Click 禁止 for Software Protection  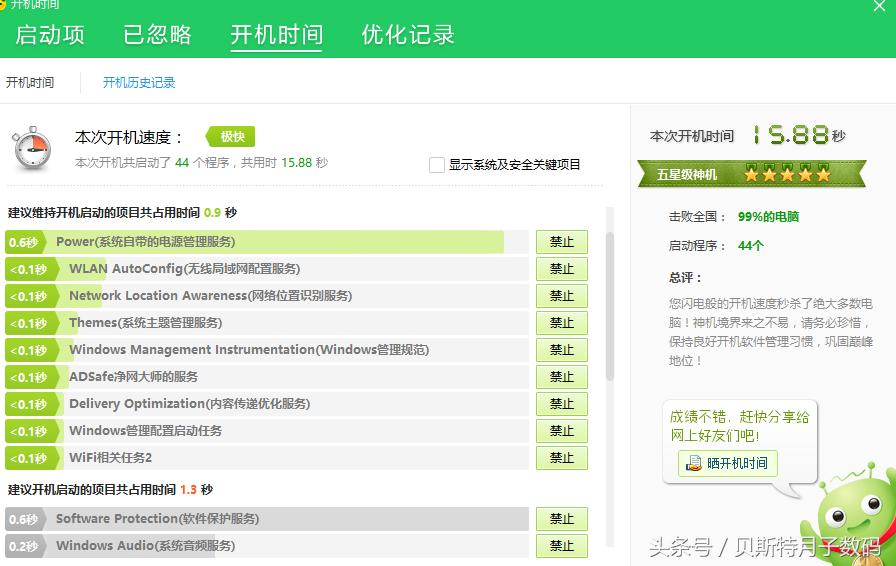tap(562, 519)
